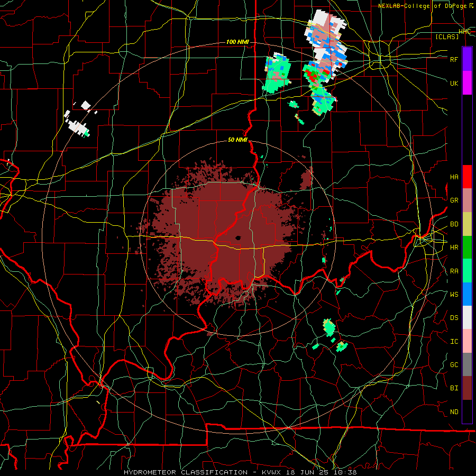476x476 pixels.
Task: Click the 'NEXLAB-College of DuPage' credit text
Action: pos(424,6)
